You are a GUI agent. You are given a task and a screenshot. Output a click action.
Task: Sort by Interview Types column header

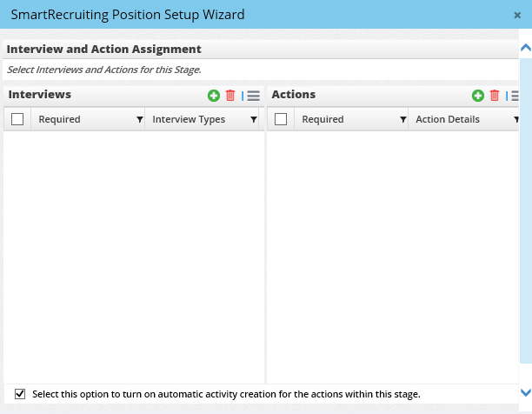pyautogui.click(x=189, y=120)
